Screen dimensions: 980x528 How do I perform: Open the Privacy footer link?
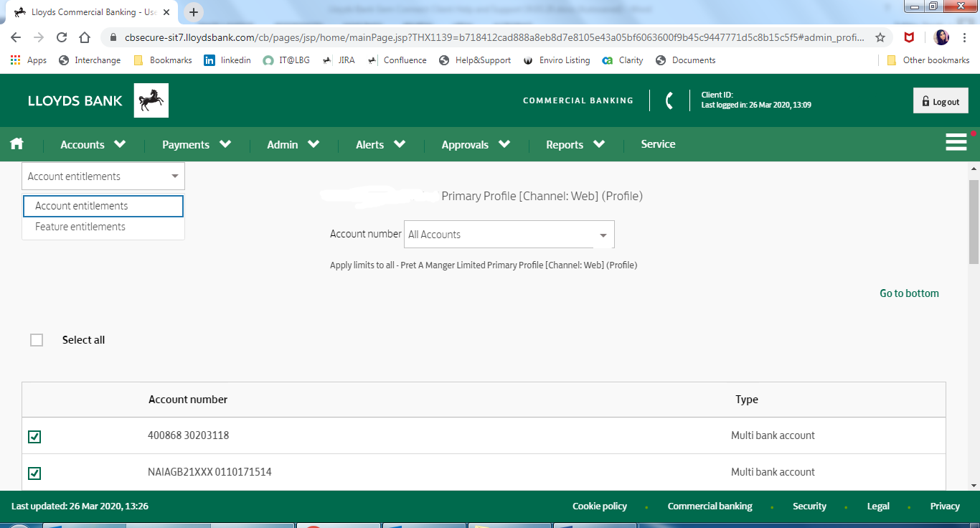pos(945,506)
